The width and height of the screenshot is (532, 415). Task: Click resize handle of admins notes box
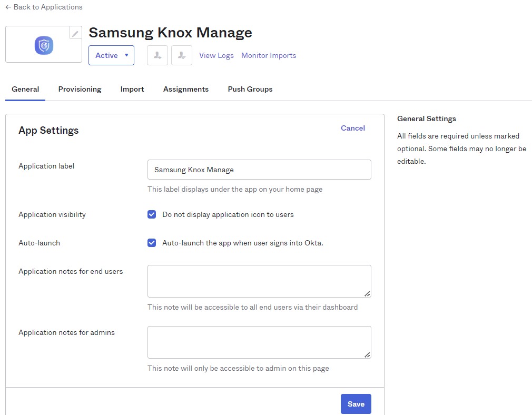pyautogui.click(x=367, y=355)
